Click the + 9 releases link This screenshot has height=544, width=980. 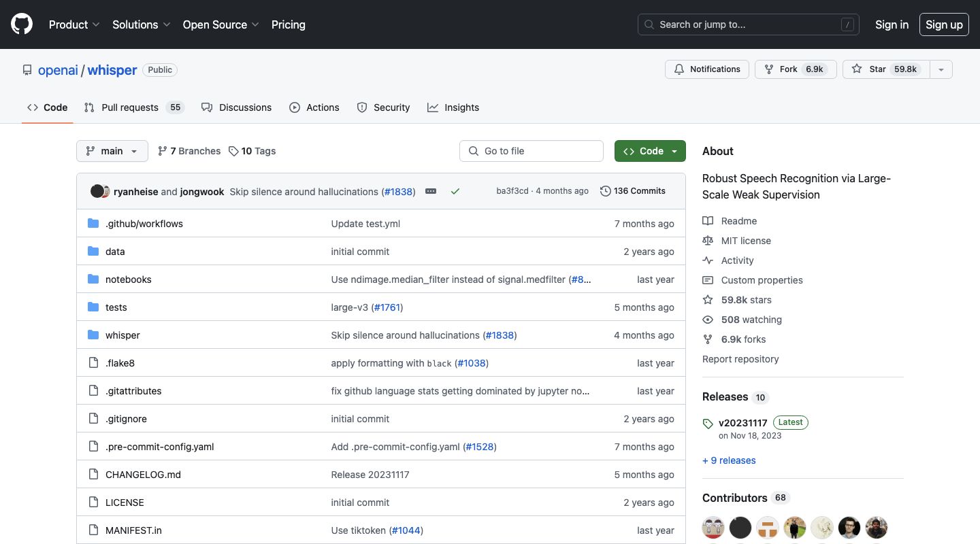click(729, 460)
